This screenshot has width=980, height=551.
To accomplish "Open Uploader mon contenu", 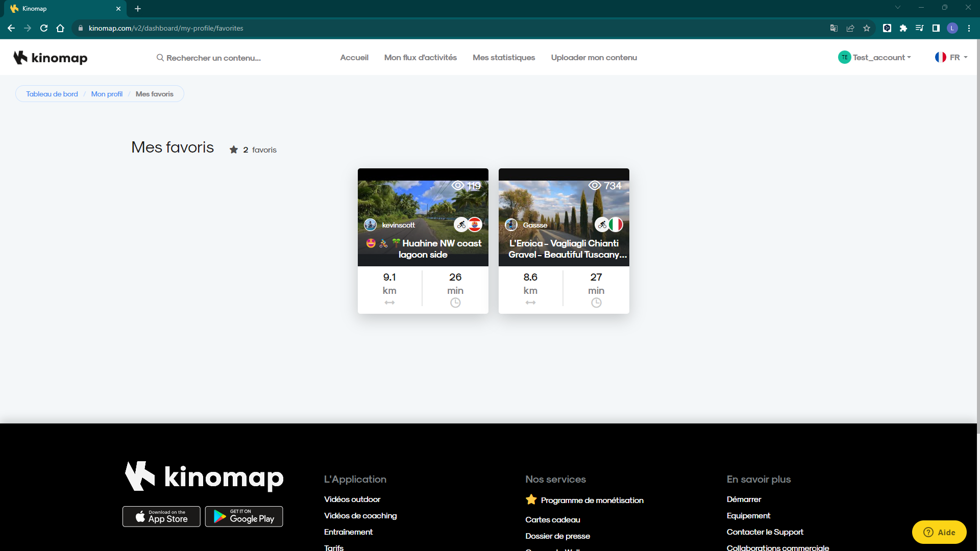I will (594, 58).
